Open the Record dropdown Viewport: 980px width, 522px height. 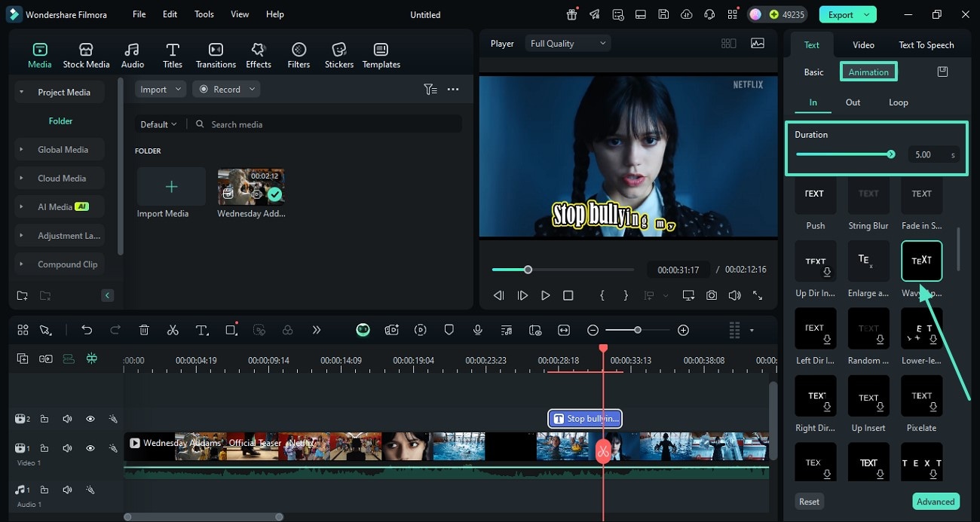point(226,89)
